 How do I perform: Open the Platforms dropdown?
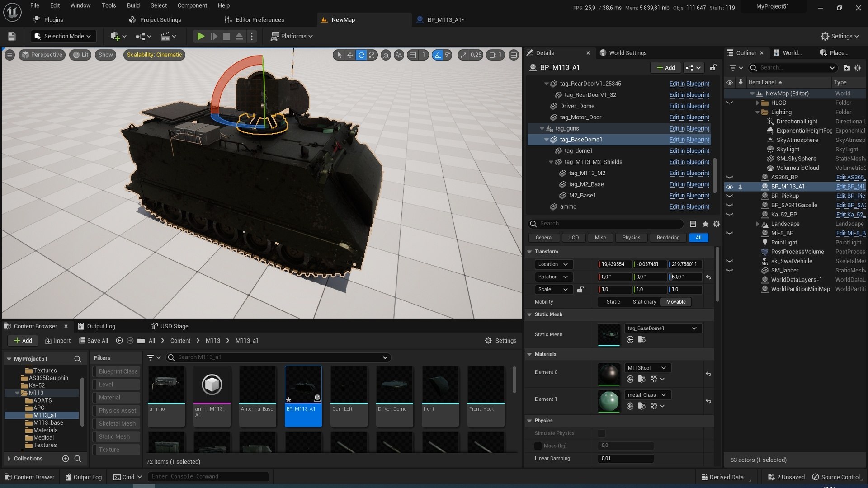click(x=292, y=36)
